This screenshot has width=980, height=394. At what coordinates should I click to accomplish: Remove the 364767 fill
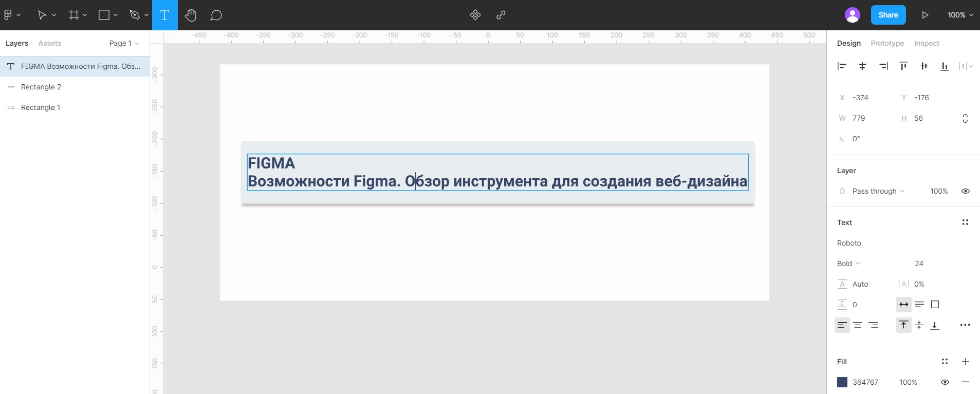tap(966, 382)
